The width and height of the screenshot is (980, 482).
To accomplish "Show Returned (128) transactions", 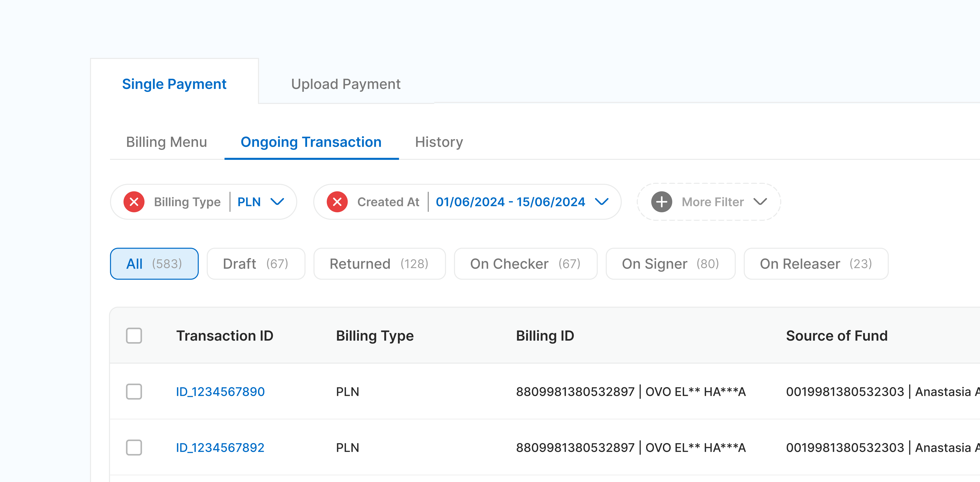I will (380, 264).
